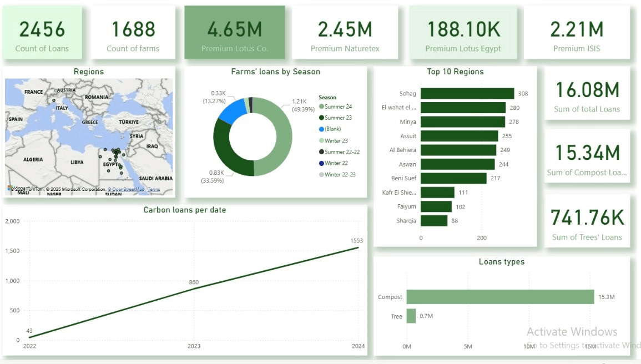Viewport: 641px width, 364px height.
Task: Select the Sharqia bar in Top 10 Regions
Action: [x=433, y=220]
